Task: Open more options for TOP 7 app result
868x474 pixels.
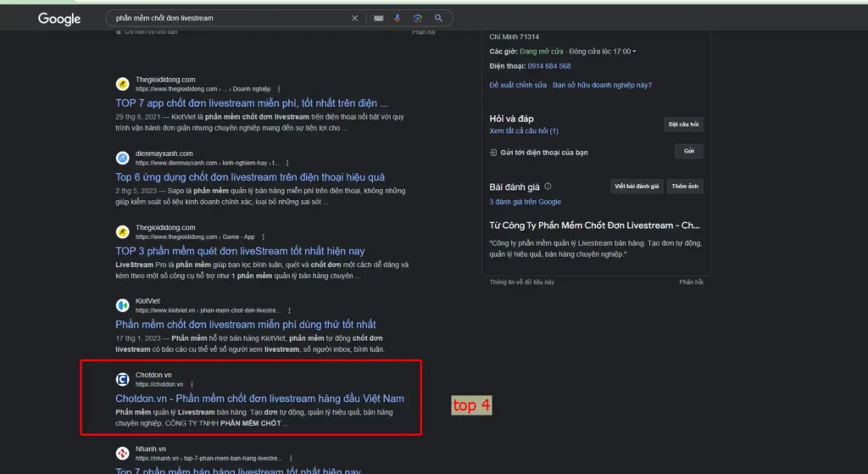Action: coord(279,88)
